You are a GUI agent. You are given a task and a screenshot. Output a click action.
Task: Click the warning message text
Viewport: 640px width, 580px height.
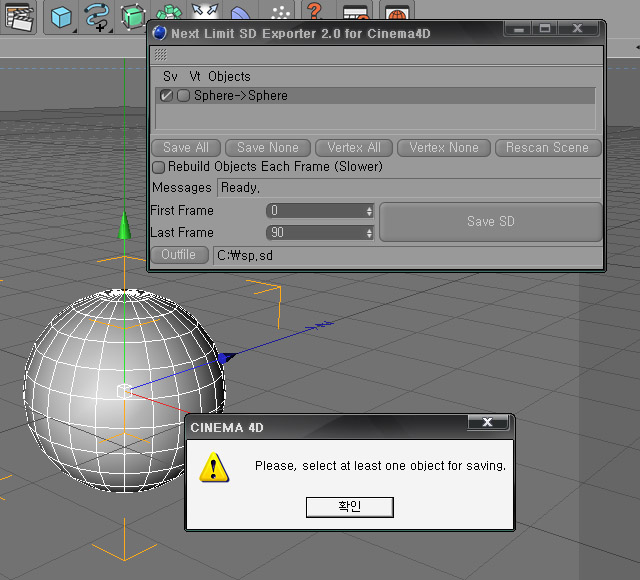[x=380, y=466]
